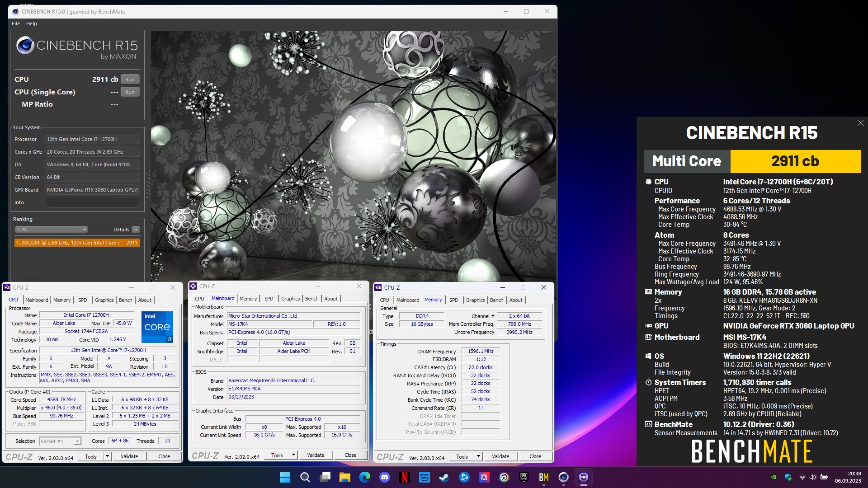Open Windows taskbar Search

coord(305,477)
